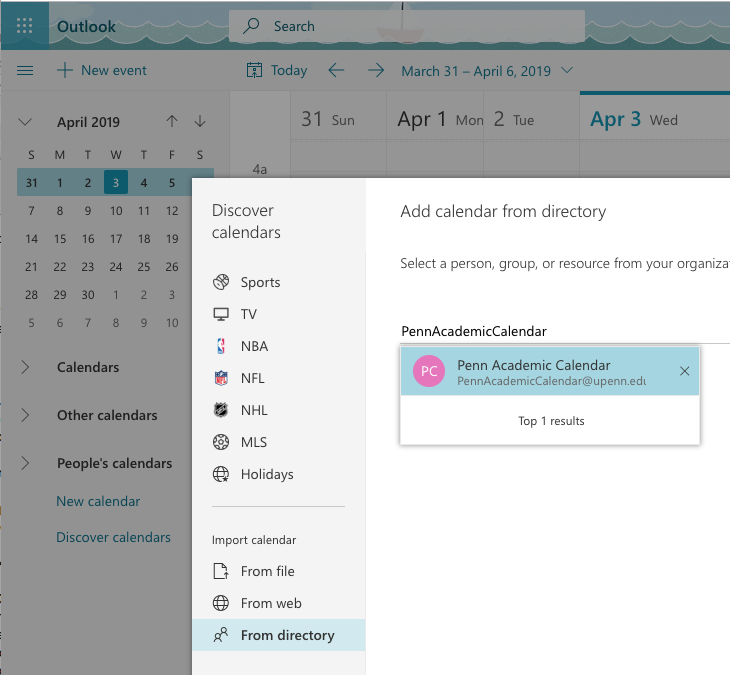Toggle the hamburger navigation menu
The height and width of the screenshot is (675, 730).
tap(25, 70)
